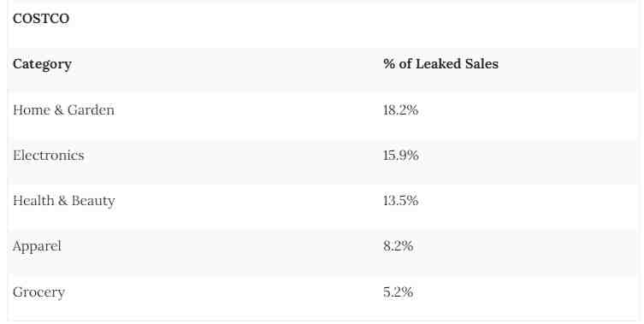The height and width of the screenshot is (324, 644).
Task: Select the Health & Beauty cell
Action: point(63,201)
